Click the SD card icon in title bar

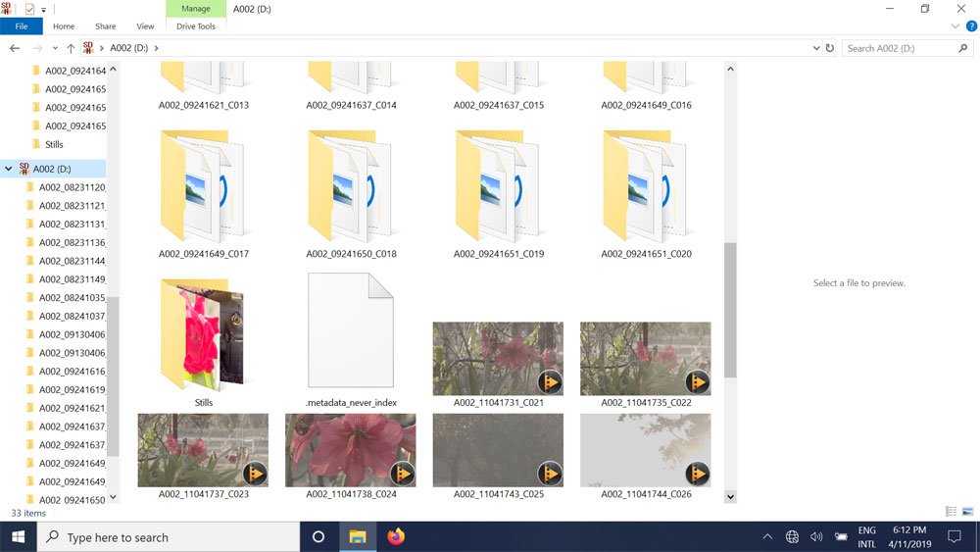(6, 9)
